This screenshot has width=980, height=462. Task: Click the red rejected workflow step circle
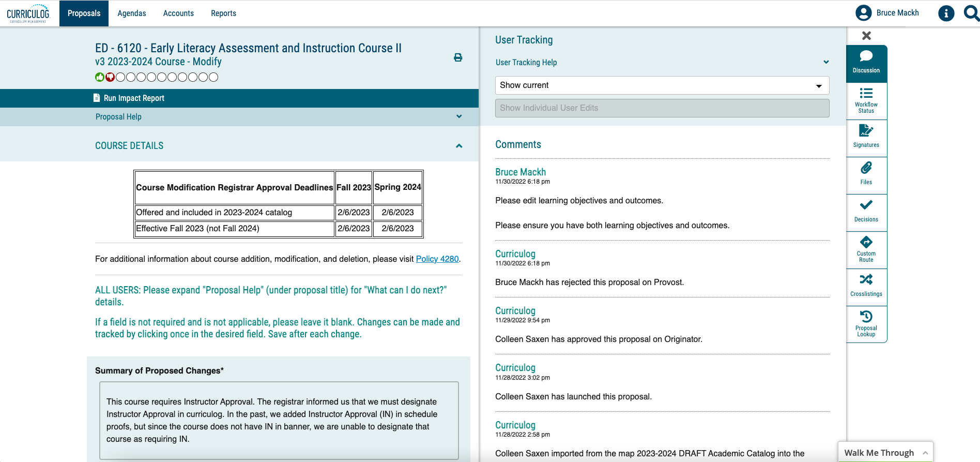click(x=110, y=77)
